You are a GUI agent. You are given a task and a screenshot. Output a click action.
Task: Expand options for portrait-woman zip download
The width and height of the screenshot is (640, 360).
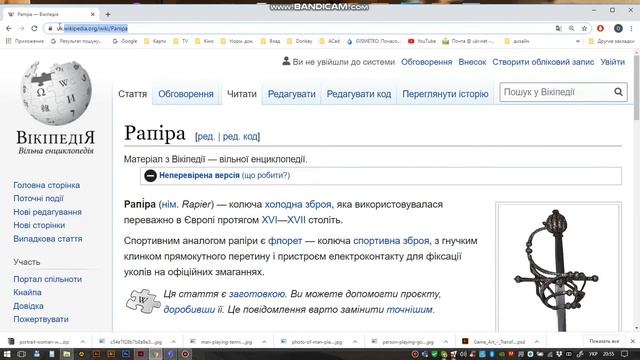click(82, 342)
